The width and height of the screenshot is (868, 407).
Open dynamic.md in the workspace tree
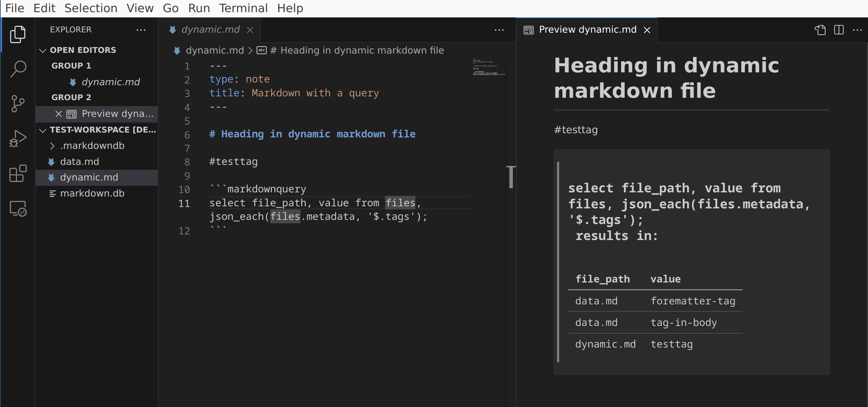click(97, 177)
